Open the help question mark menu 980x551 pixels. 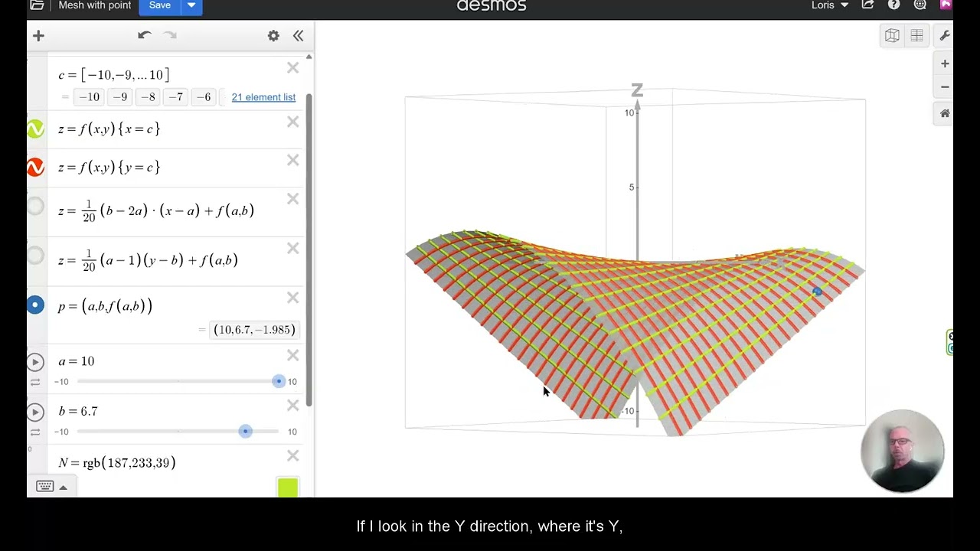pyautogui.click(x=893, y=5)
